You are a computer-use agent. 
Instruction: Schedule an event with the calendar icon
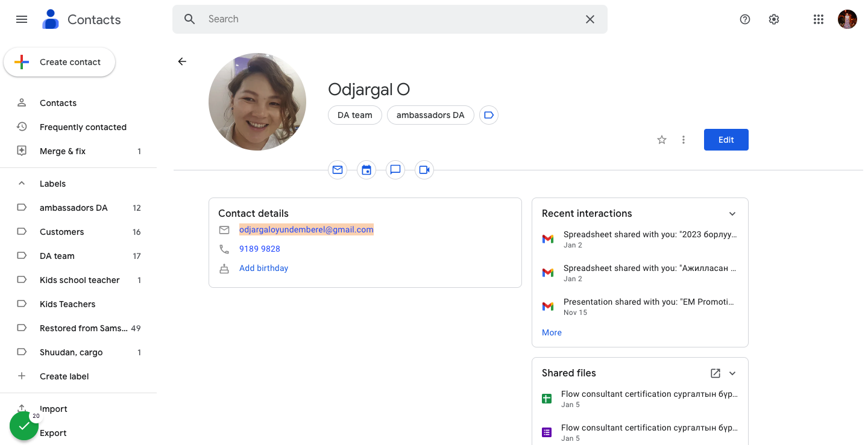pos(366,170)
